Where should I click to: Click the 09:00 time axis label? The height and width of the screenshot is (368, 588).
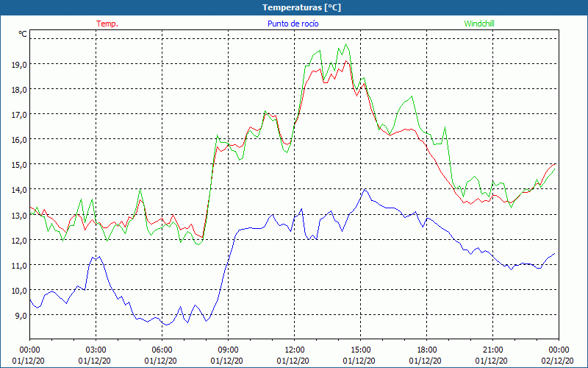[228, 350]
